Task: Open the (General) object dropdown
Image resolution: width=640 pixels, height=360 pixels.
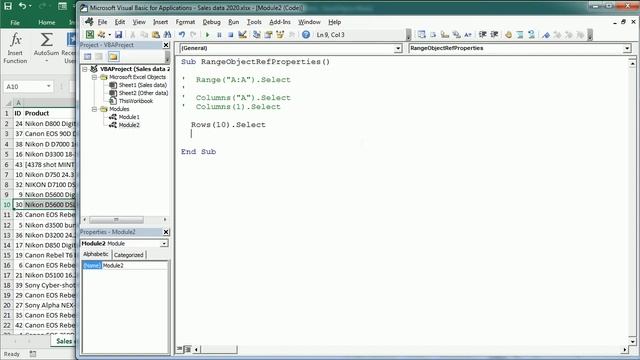Action: click(x=398, y=48)
